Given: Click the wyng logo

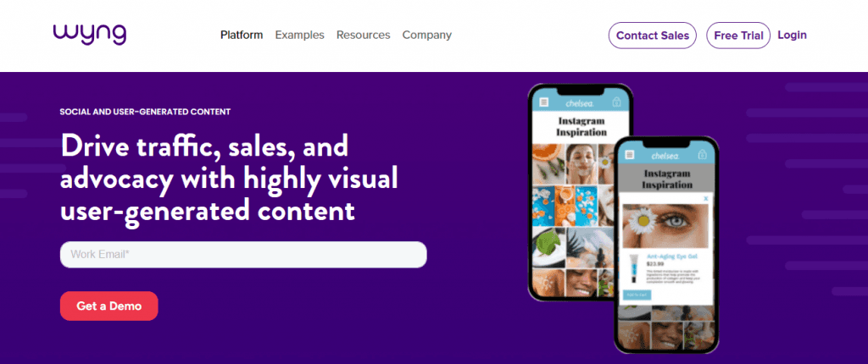Looking at the screenshot, I should (x=90, y=34).
